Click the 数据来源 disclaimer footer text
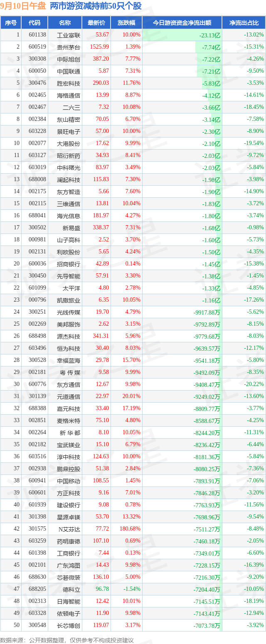266x644 pixels. tap(67, 640)
